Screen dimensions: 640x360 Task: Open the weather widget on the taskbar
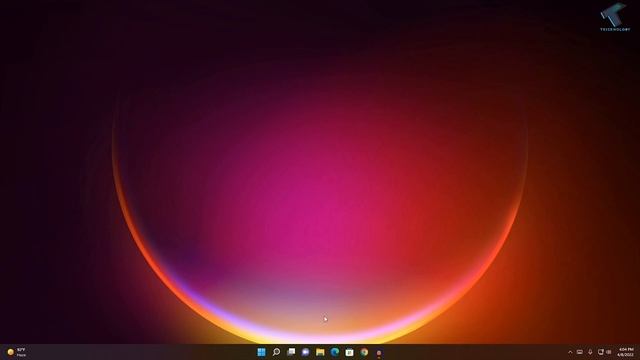point(17,352)
